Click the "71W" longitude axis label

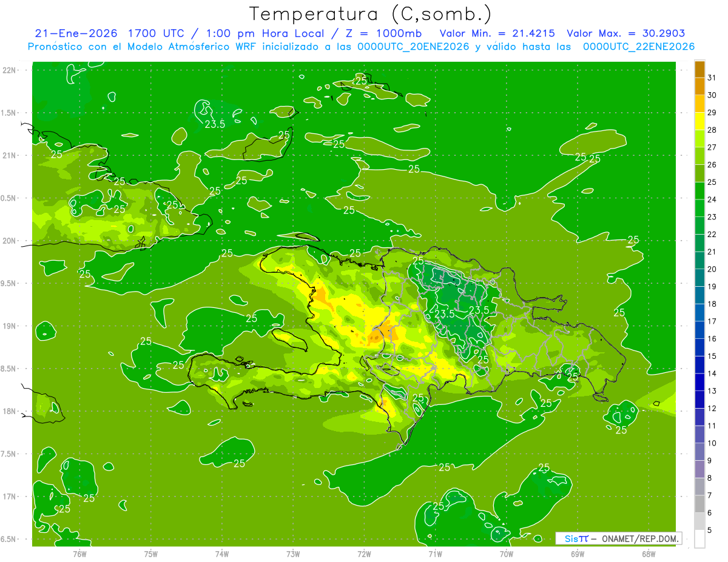435,554
